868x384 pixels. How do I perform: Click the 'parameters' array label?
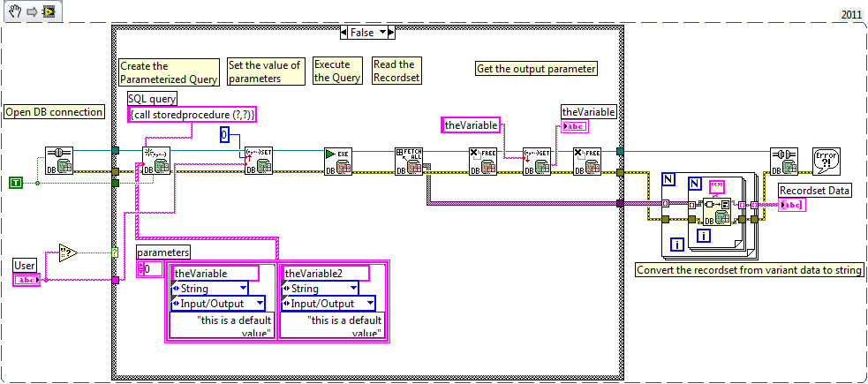(163, 252)
